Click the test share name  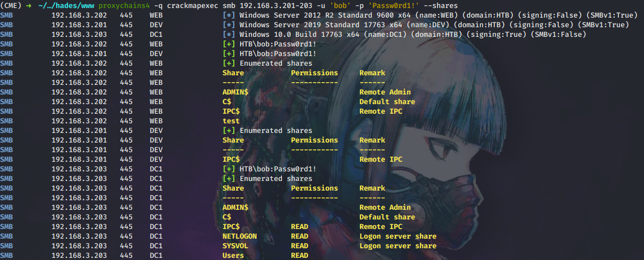point(231,121)
